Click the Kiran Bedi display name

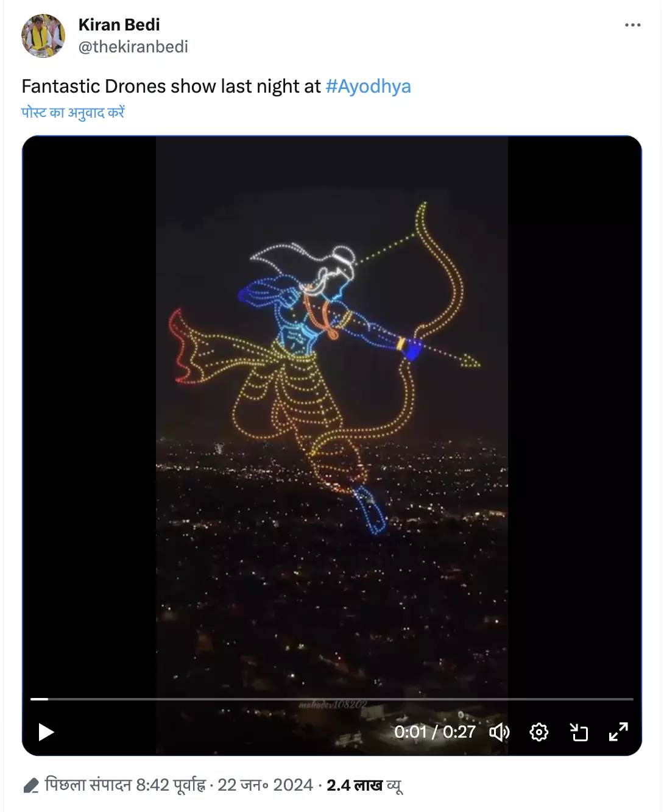(x=119, y=25)
